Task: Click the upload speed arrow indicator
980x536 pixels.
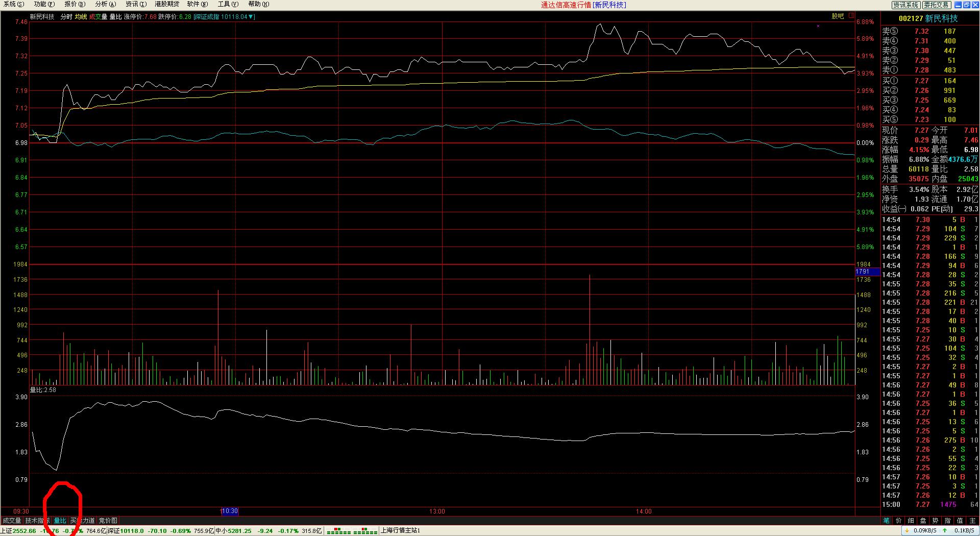Action: click(x=945, y=531)
